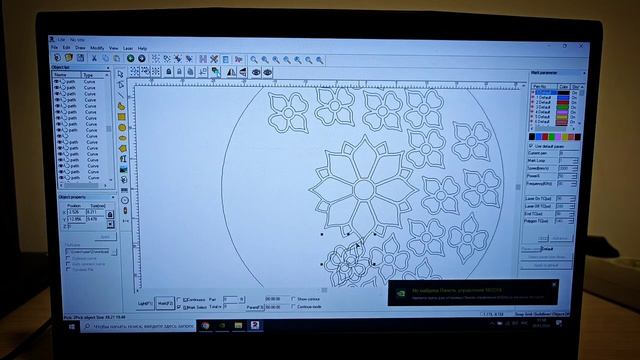Pick the green pen color swatch
This screenshot has height=360, width=640.
(x=552, y=136)
